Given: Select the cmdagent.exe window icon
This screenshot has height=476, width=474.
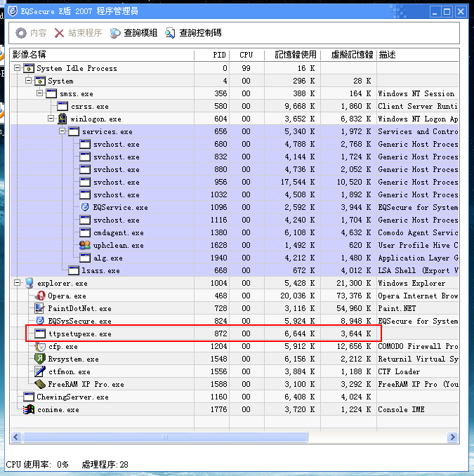Looking at the screenshot, I should (x=85, y=232).
